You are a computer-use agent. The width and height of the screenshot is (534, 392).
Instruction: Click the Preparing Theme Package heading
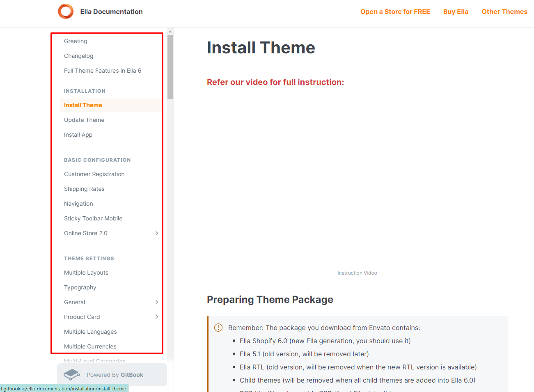click(x=270, y=300)
